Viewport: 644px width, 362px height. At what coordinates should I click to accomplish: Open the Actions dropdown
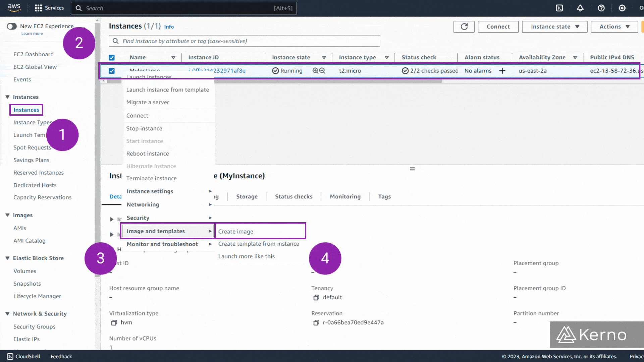coord(614,27)
